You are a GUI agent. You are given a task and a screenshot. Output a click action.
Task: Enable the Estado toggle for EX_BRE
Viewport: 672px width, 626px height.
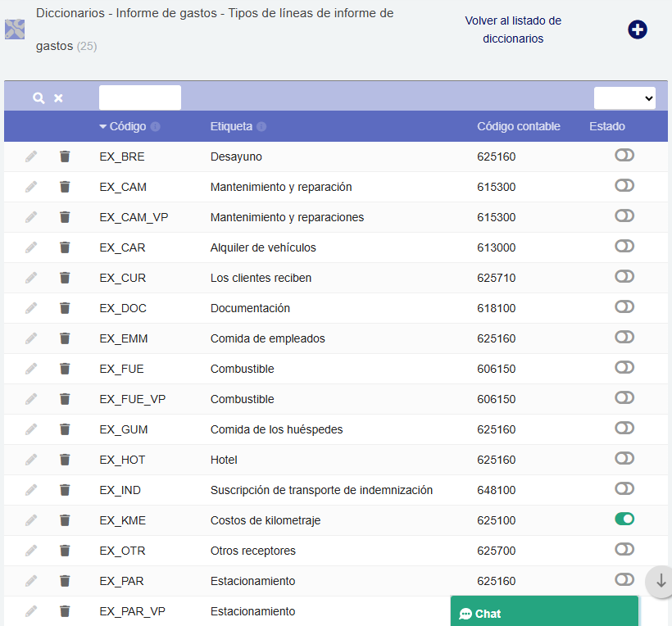[624, 156]
